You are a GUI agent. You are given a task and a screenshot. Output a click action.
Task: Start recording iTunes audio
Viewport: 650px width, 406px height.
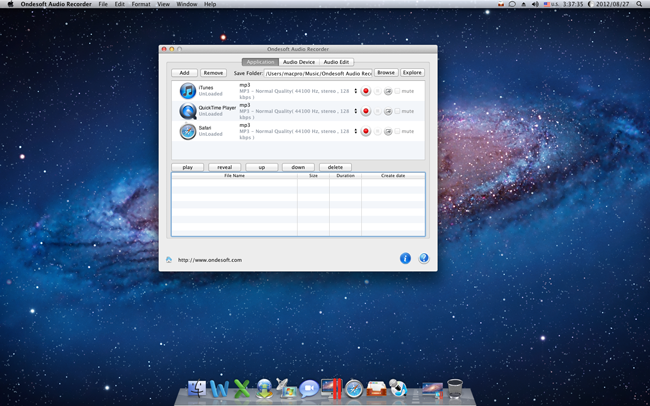pos(366,91)
